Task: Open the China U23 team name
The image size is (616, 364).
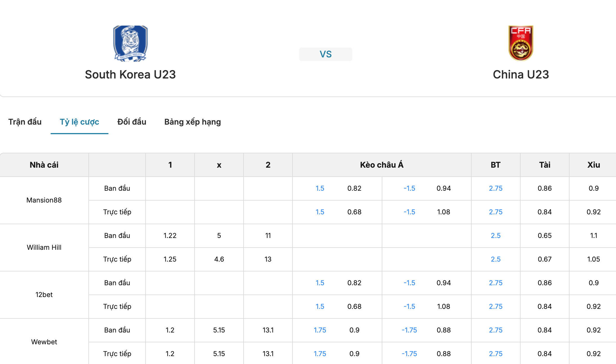Action: coord(521,75)
